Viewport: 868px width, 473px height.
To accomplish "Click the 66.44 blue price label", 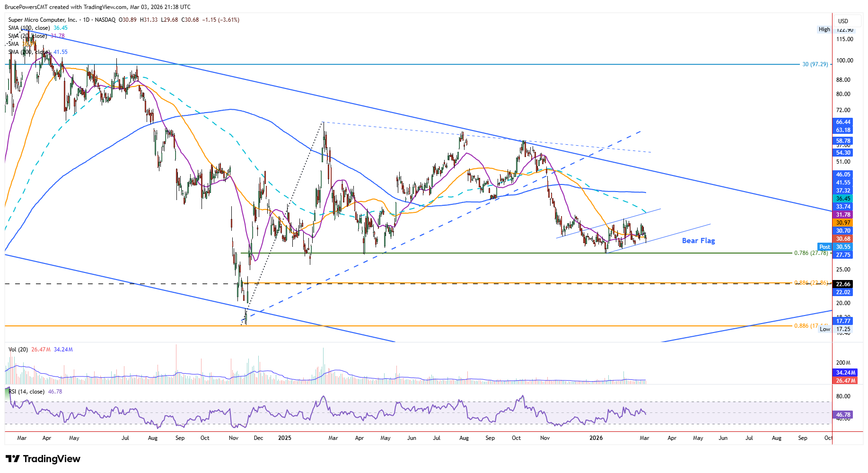I will (x=843, y=122).
